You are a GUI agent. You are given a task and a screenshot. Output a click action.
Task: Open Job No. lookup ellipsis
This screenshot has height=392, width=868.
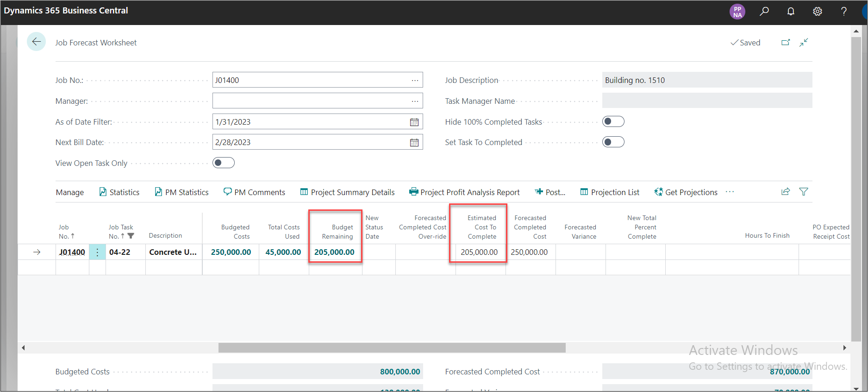(415, 80)
